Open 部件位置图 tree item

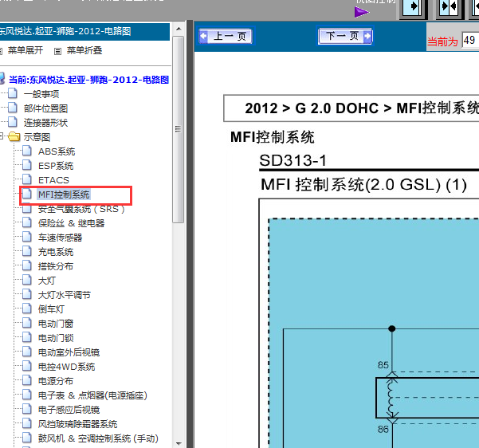coord(45,108)
